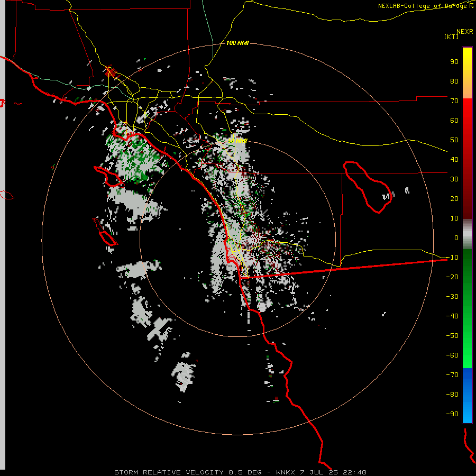Click the -70 value on the velocity scale

[x=452, y=375]
